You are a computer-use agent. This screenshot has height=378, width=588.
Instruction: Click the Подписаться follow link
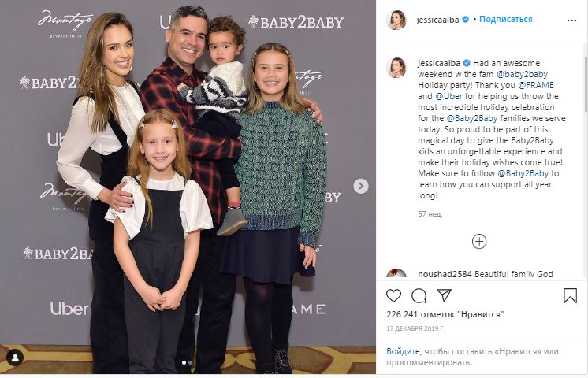[x=505, y=19]
